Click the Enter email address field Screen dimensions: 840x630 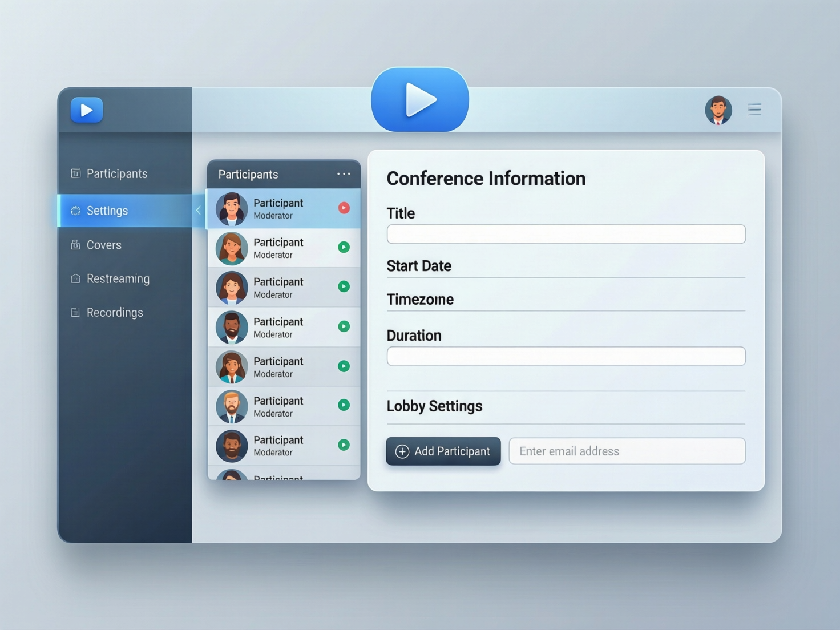(x=627, y=451)
